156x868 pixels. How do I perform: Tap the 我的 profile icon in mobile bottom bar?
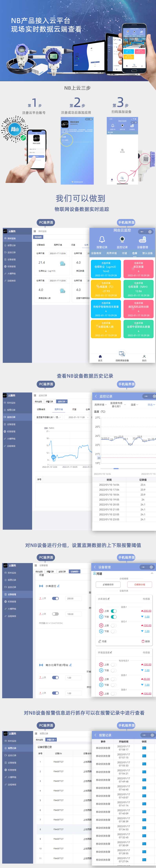[x=144, y=357]
